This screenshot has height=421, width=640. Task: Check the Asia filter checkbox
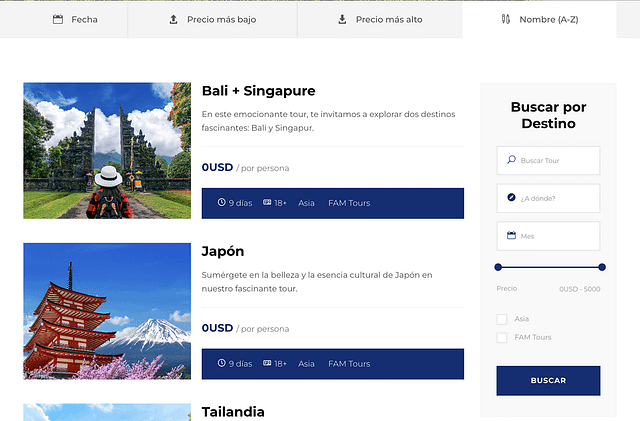point(502,319)
